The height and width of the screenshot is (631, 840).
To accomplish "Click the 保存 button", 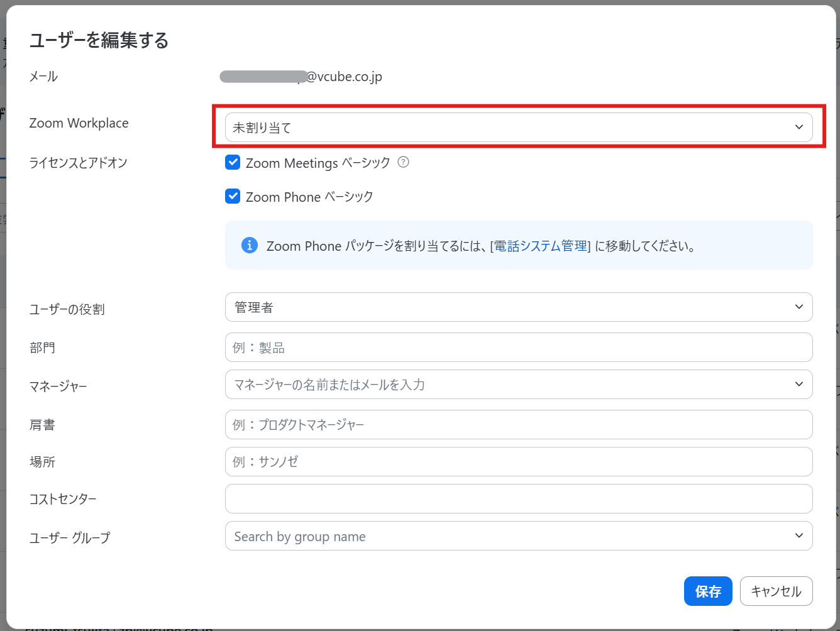I will pyautogui.click(x=708, y=591).
